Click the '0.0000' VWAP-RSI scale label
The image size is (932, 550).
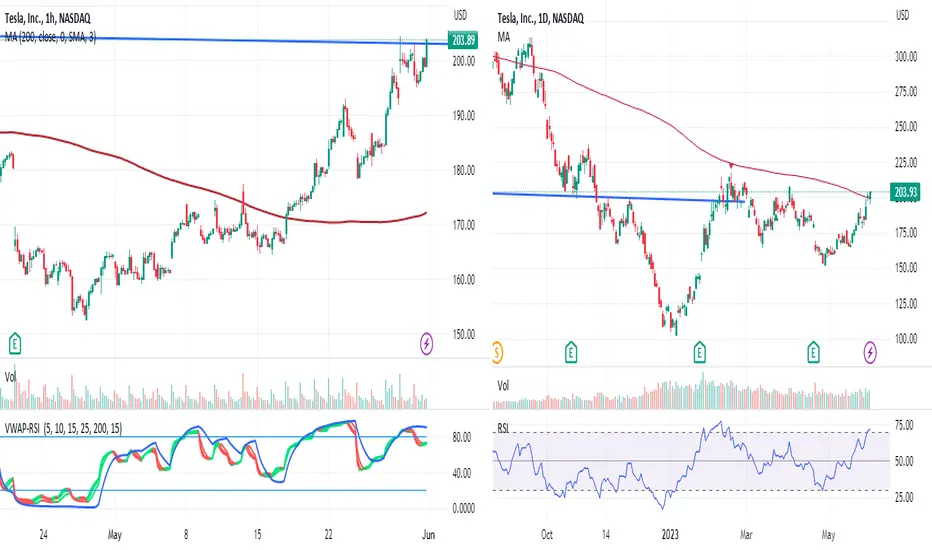coord(464,508)
